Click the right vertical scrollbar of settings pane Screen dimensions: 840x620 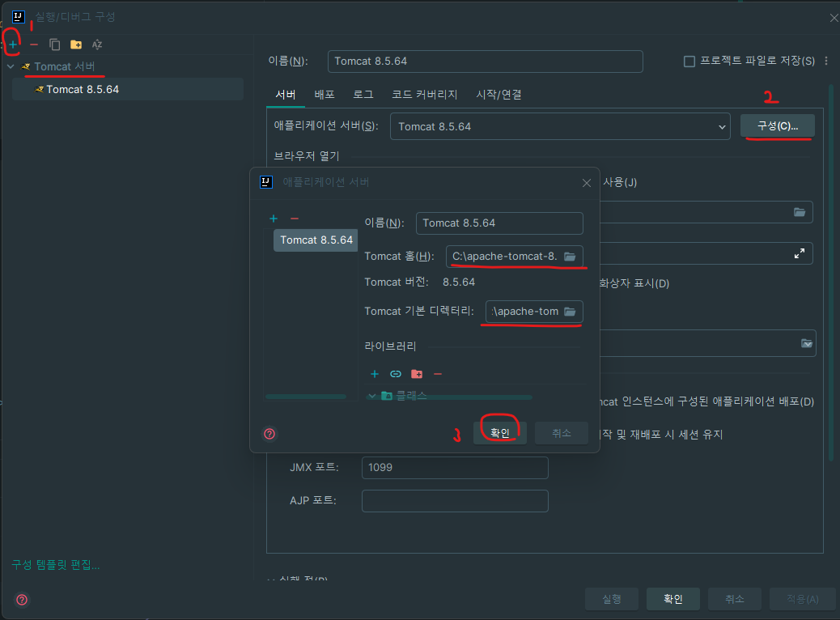click(x=831, y=272)
